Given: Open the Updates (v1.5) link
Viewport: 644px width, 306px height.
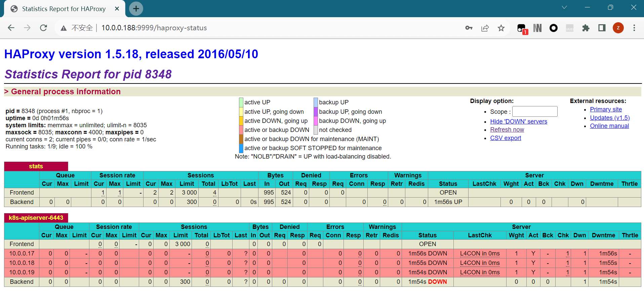Looking at the screenshot, I should 610,118.
